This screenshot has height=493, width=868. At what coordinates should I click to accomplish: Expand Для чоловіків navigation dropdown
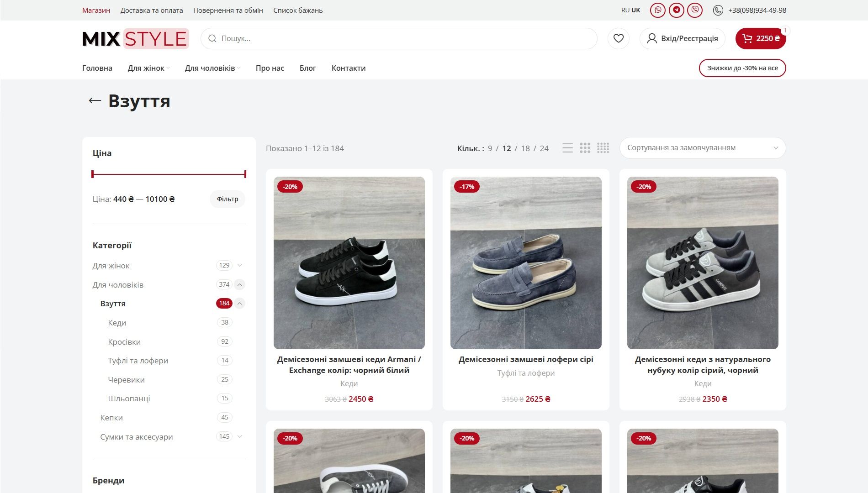(x=212, y=68)
